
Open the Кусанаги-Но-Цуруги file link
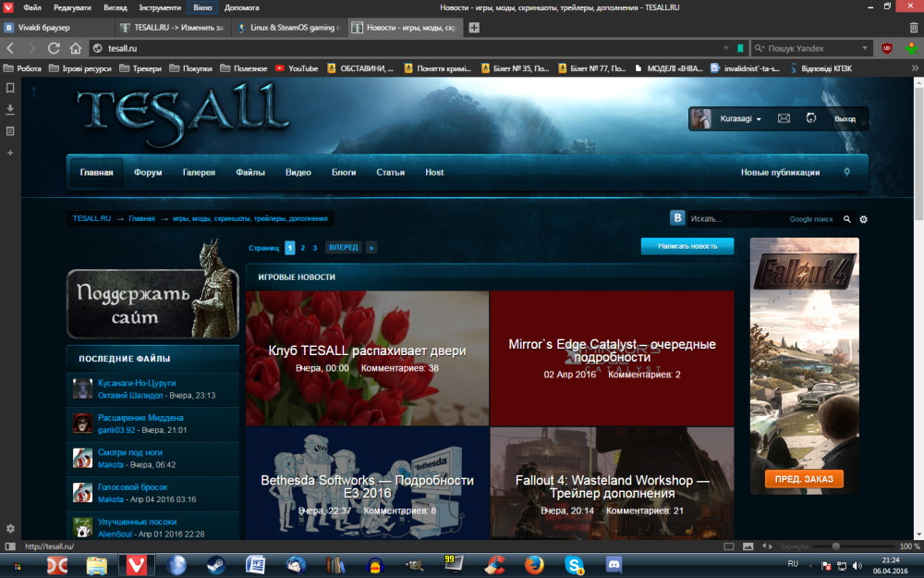click(137, 383)
